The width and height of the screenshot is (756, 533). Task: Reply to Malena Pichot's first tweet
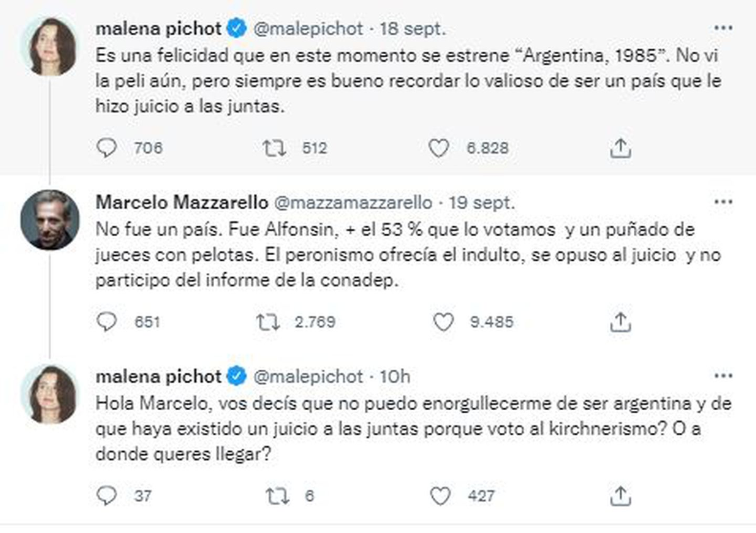[107, 147]
